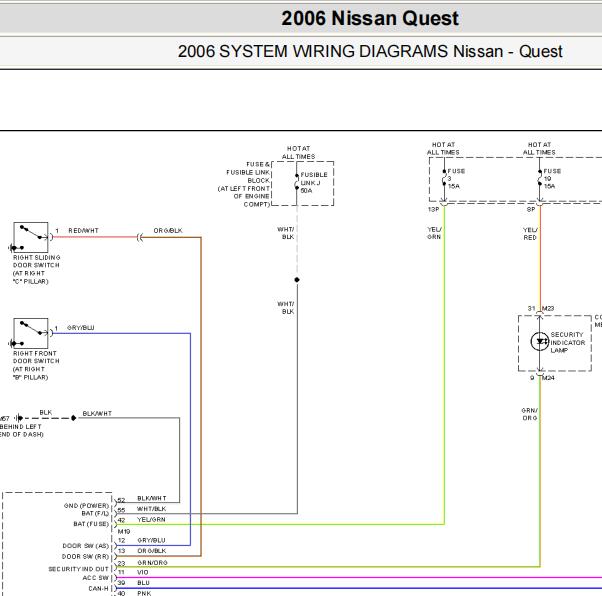This screenshot has height=596, width=602.
Task: Select the RED/WHT wire label
Action: [83, 230]
